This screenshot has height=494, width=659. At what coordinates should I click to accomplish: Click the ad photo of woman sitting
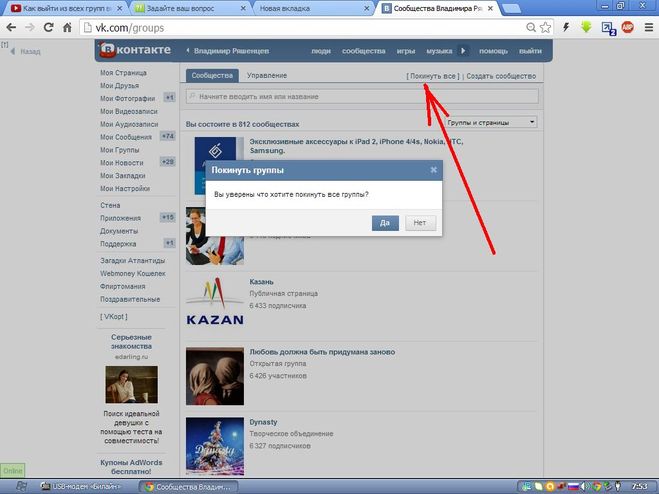(132, 384)
